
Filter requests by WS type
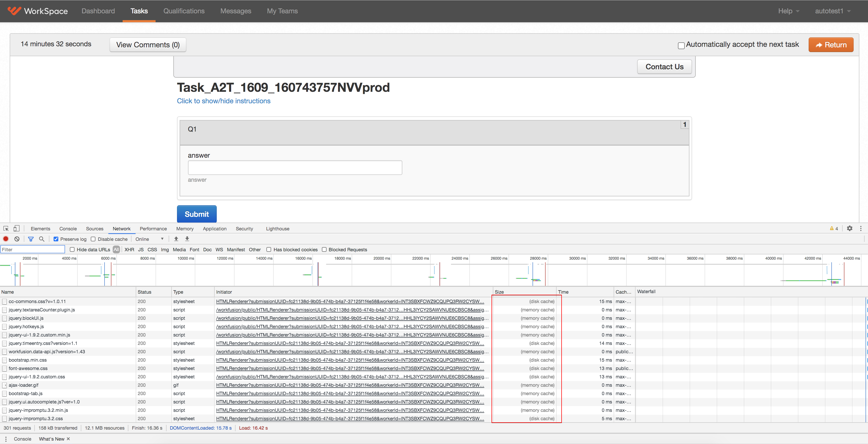point(219,249)
